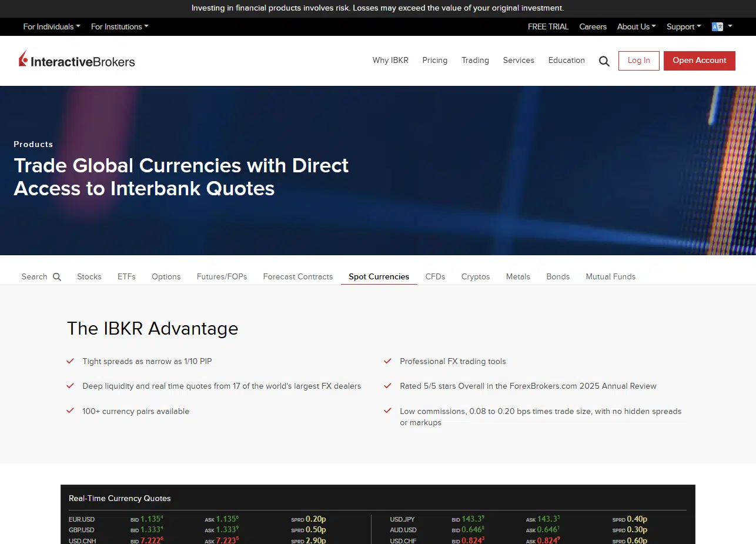Click the magnifier icon beside products Search
The height and width of the screenshot is (544, 756).
[57, 277]
